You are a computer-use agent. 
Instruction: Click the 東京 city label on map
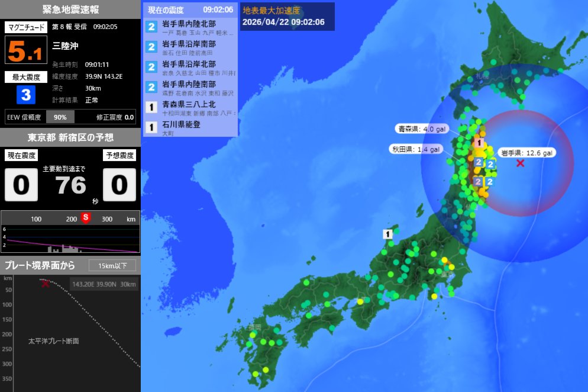coord(447,275)
